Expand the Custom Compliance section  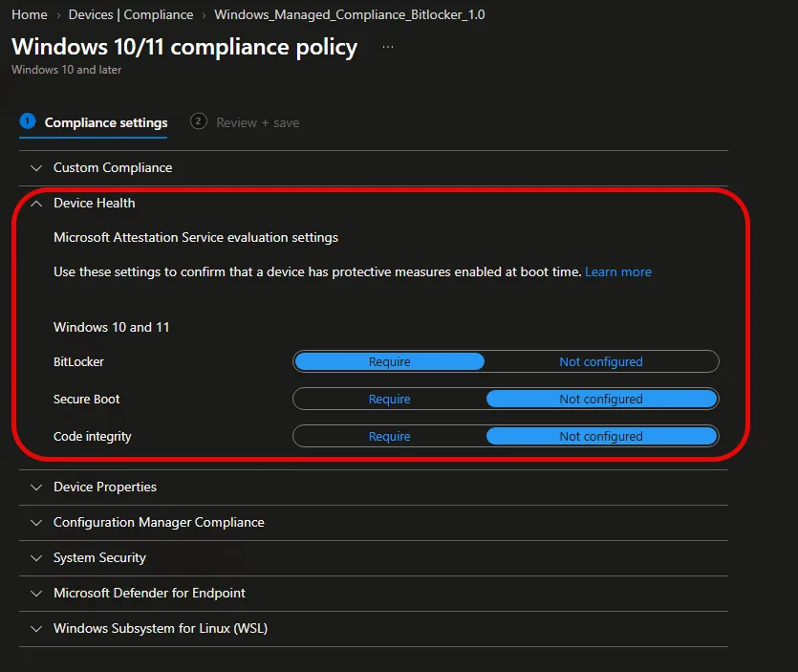373,167
